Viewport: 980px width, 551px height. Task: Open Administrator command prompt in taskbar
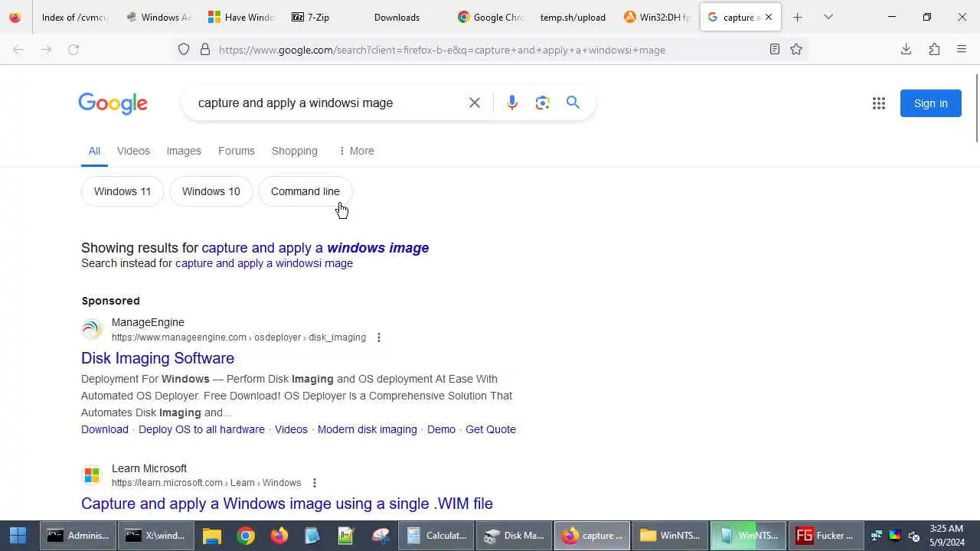coord(79,536)
